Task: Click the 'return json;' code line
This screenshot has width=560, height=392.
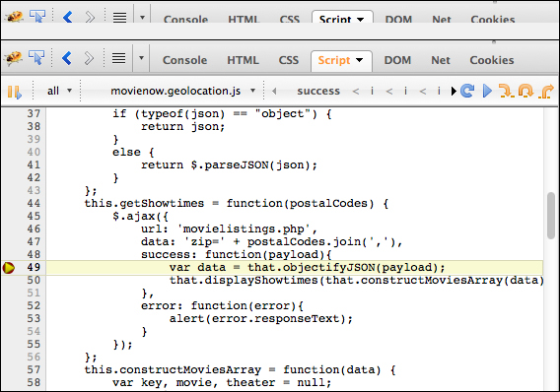Action: [x=182, y=127]
